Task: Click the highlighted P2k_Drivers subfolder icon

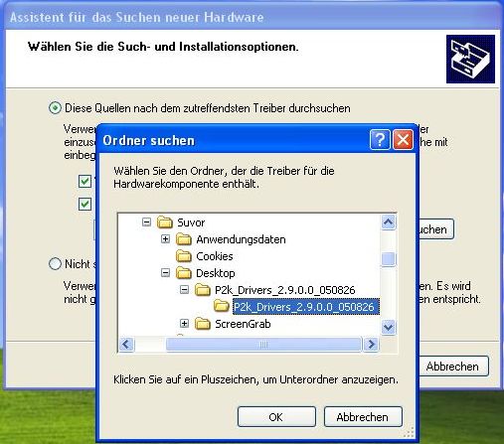Action: (222, 306)
